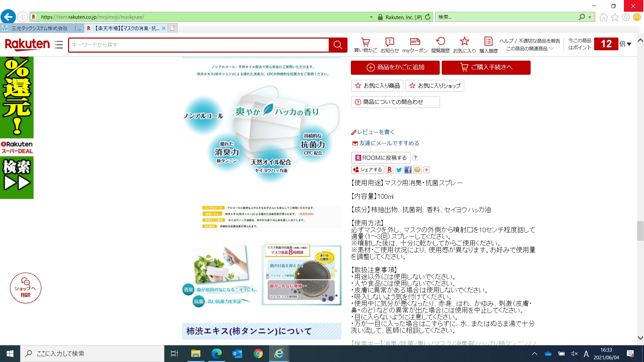Image resolution: width=644 pixels, height=362 pixels.
Task: Share on Rakuten with the R icon
Action: (389, 170)
